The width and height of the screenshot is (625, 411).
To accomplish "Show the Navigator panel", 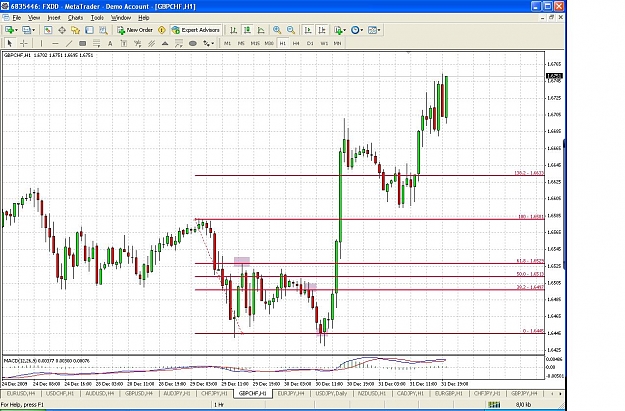I will (x=75, y=30).
